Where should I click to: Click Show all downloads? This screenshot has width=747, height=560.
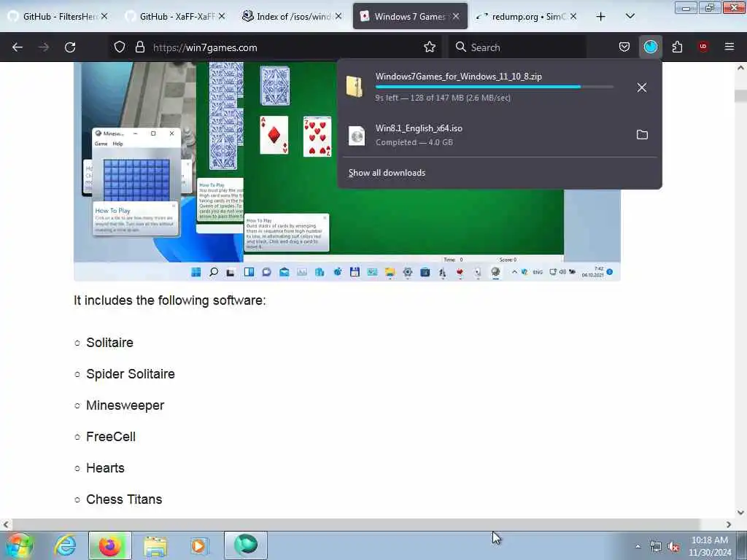387,173
